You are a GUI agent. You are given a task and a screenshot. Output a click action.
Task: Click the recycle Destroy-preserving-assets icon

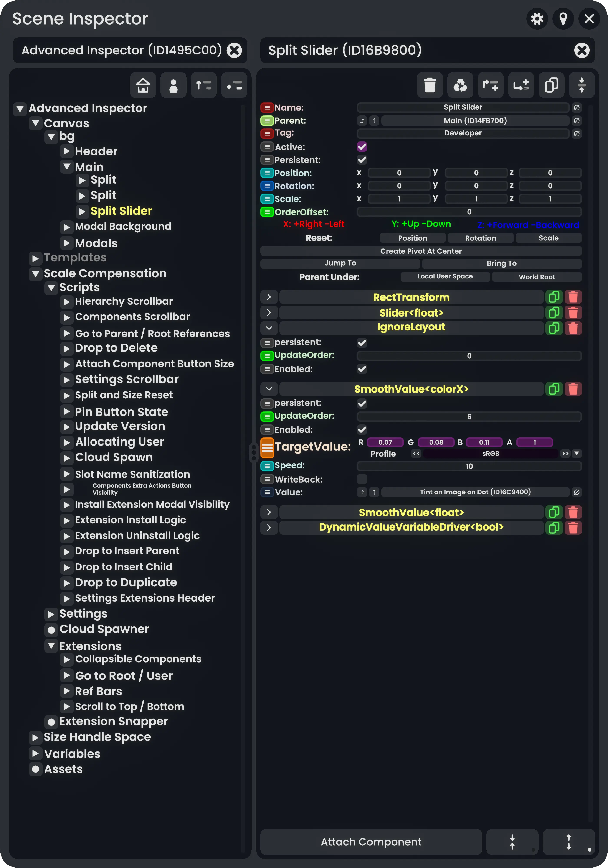click(x=460, y=85)
